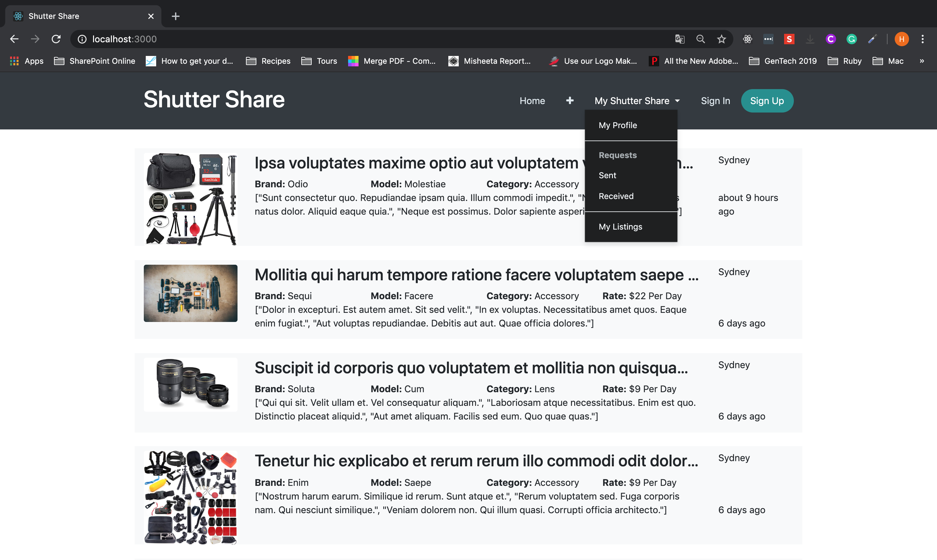Select My Profile from the dropdown menu

(x=618, y=125)
